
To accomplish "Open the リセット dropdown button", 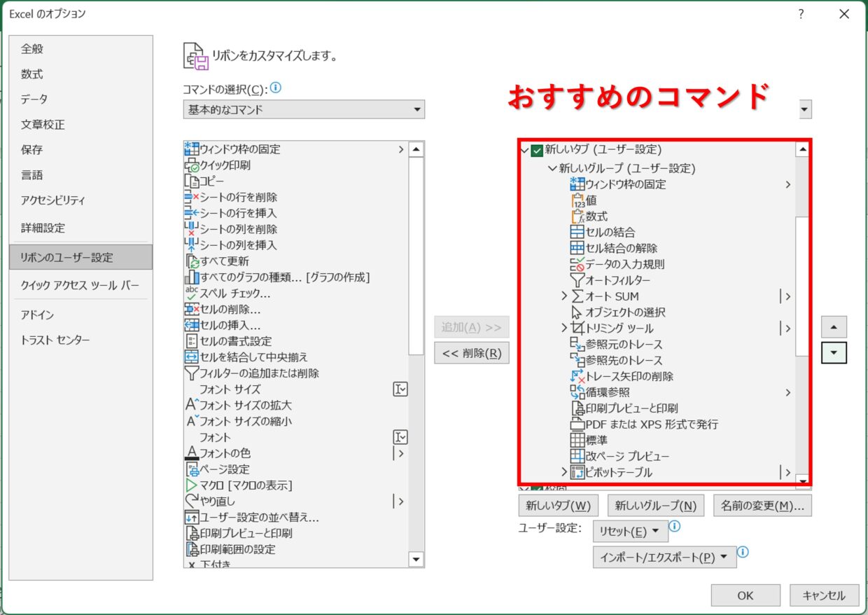I will tap(630, 531).
